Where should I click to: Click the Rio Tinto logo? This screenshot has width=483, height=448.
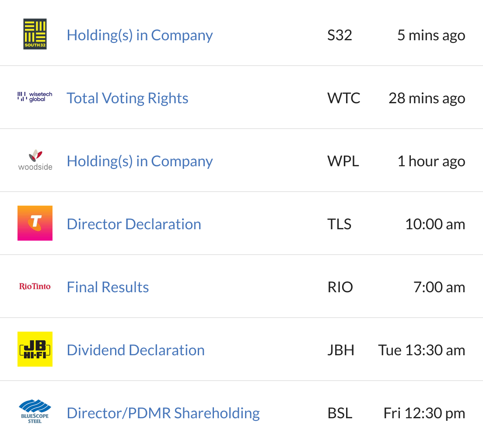(x=35, y=287)
